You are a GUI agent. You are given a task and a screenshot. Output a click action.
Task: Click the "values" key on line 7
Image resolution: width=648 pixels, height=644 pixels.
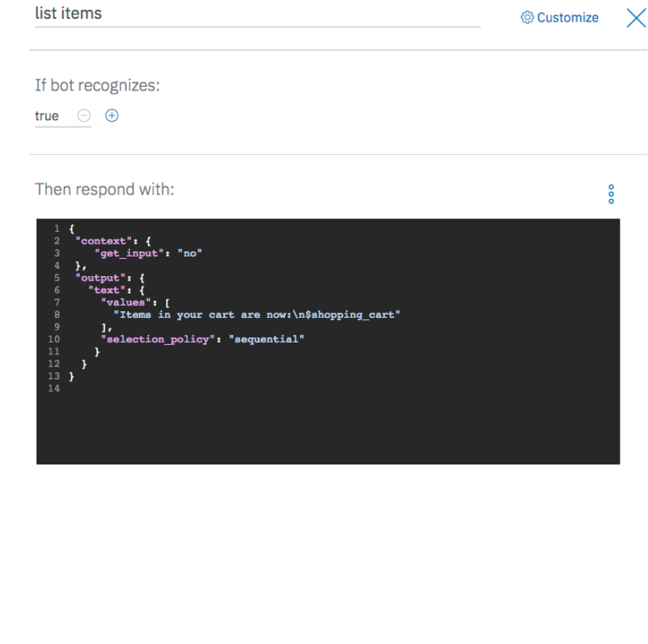[126, 302]
